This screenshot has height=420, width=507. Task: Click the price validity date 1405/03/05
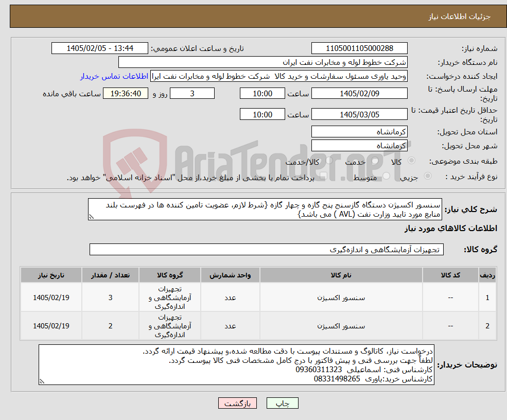(x=359, y=114)
